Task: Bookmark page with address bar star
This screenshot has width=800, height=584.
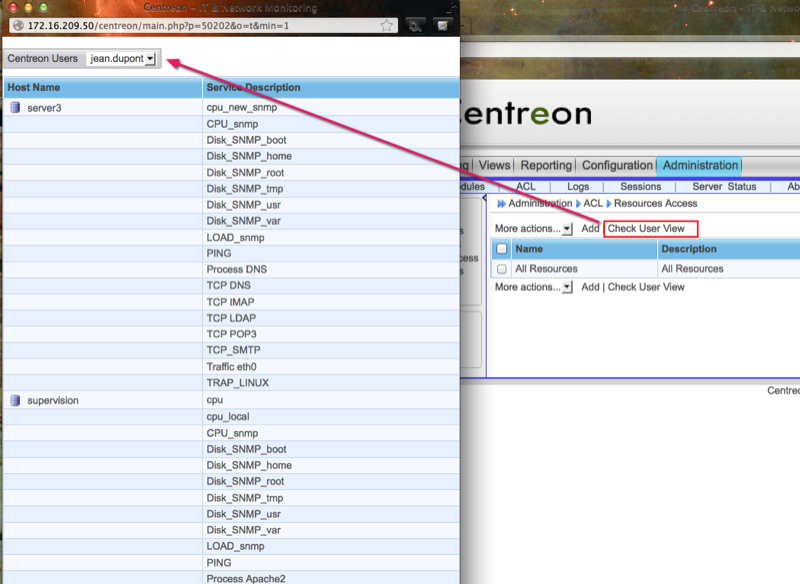Action: click(386, 25)
